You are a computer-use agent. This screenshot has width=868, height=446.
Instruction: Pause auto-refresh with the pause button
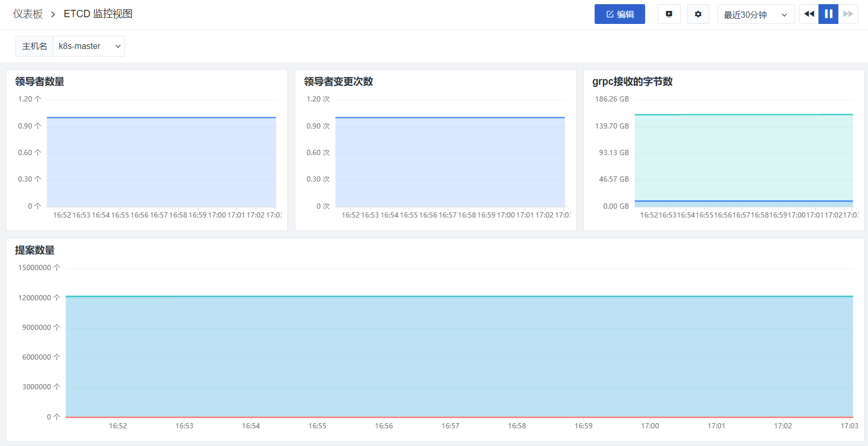click(828, 14)
